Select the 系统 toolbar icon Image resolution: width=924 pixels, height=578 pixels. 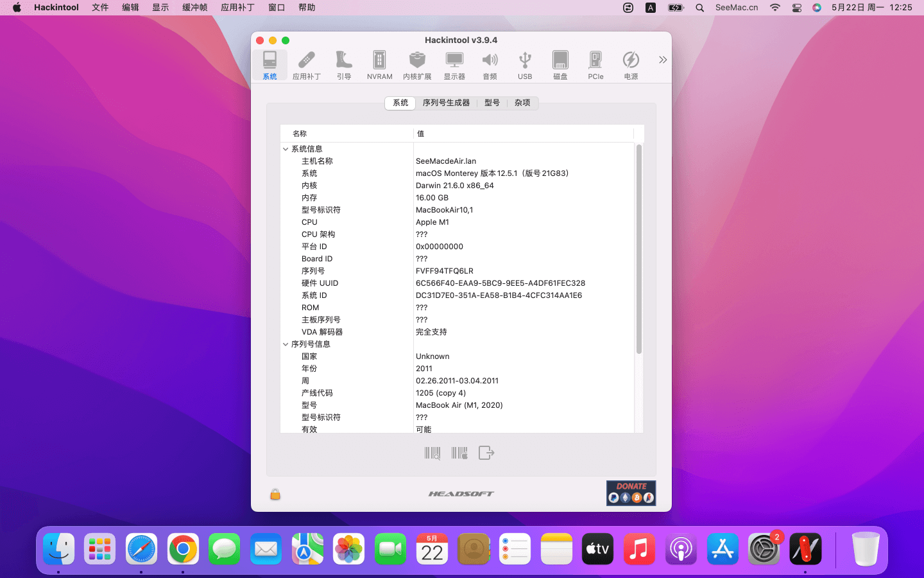pyautogui.click(x=269, y=65)
